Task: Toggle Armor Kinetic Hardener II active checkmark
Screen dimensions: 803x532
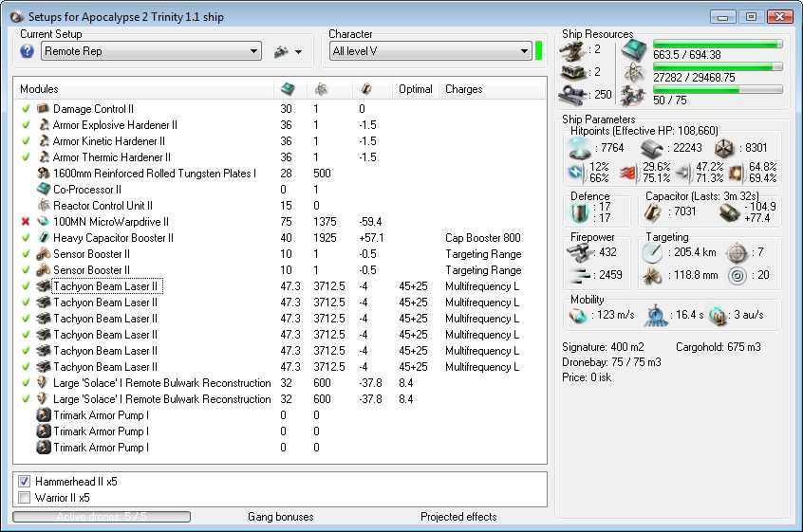Action: click(x=26, y=140)
